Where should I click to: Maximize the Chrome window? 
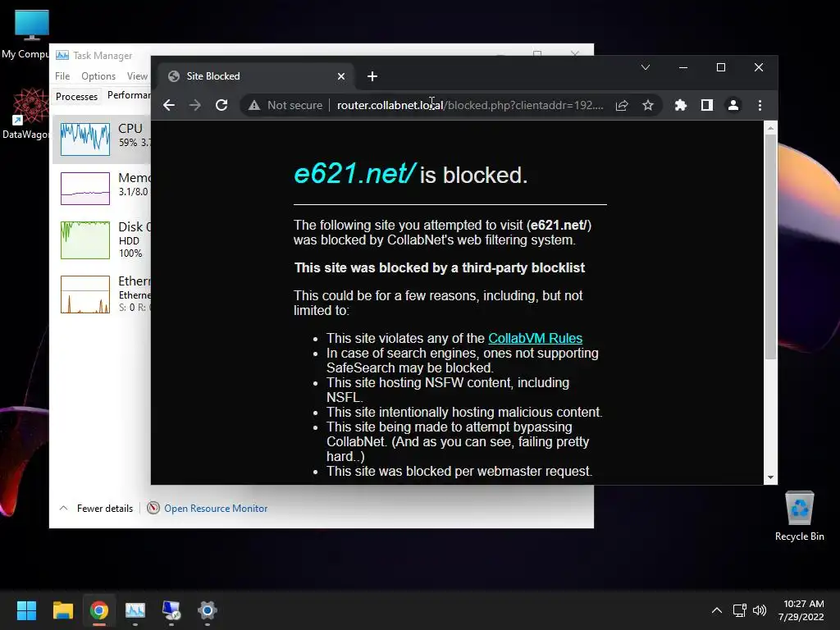[x=721, y=67]
